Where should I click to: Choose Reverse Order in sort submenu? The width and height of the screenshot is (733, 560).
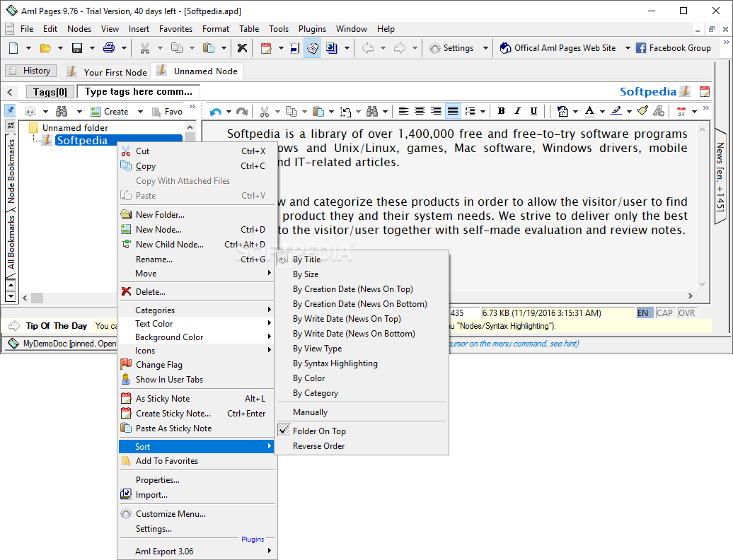point(362,446)
